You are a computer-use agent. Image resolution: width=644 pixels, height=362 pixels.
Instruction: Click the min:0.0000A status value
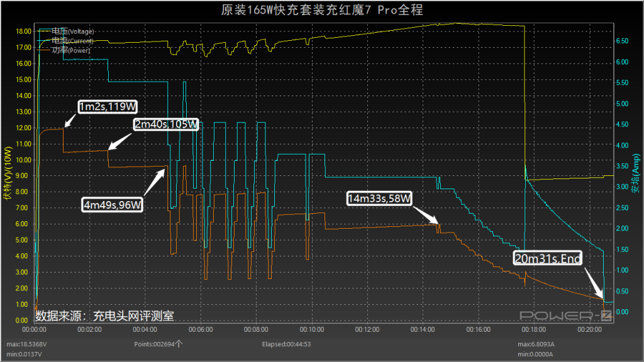pos(535,354)
